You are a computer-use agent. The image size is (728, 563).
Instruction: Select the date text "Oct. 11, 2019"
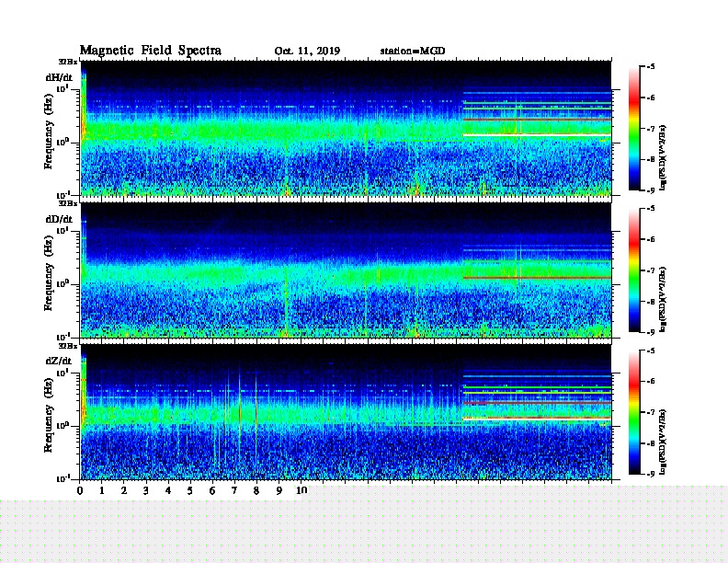[307, 51]
